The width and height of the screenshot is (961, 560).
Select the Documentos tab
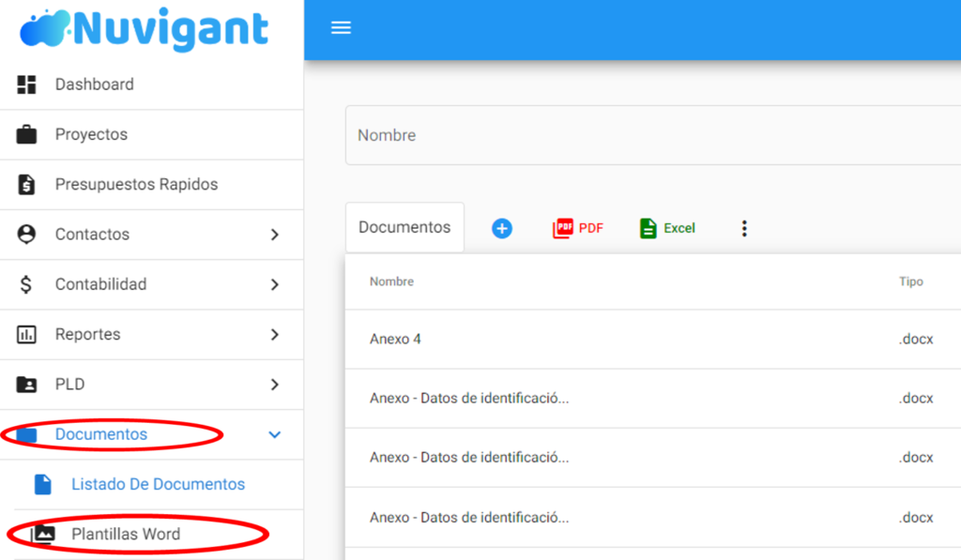pyautogui.click(x=404, y=227)
